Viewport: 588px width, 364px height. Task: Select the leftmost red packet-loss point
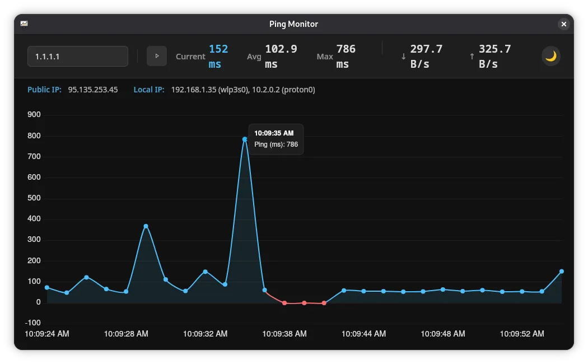[x=284, y=303]
